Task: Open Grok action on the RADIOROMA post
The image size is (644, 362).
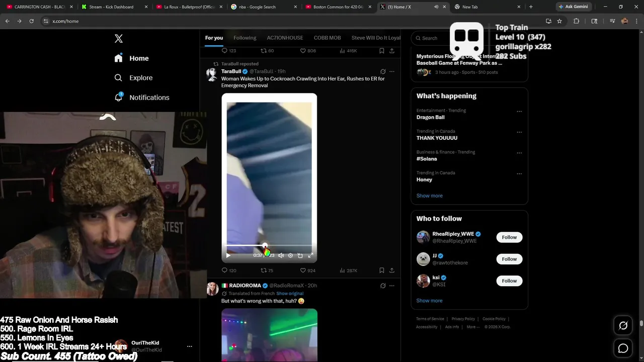Action: 383,286
